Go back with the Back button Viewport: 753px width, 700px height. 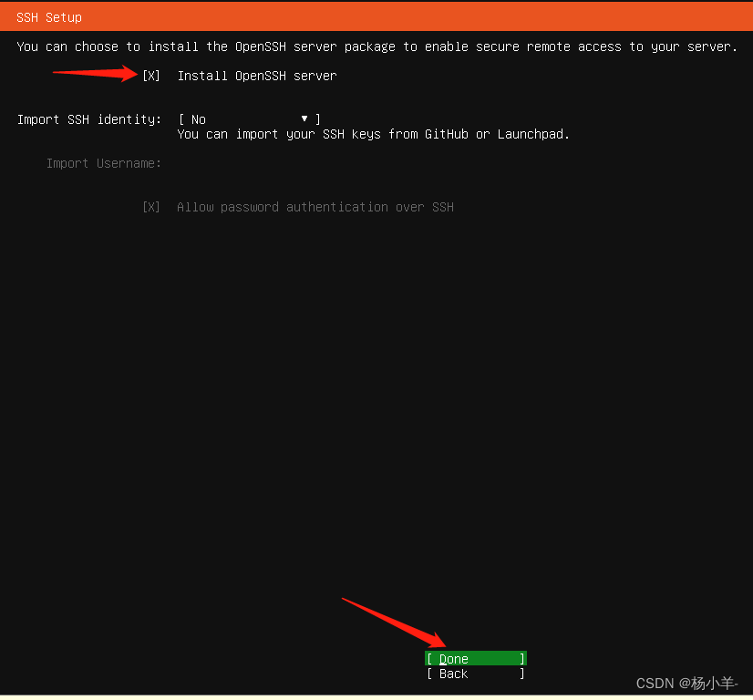476,674
